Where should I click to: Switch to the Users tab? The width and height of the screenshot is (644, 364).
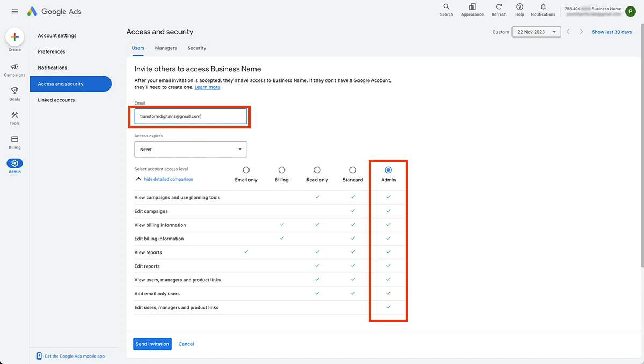[138, 48]
